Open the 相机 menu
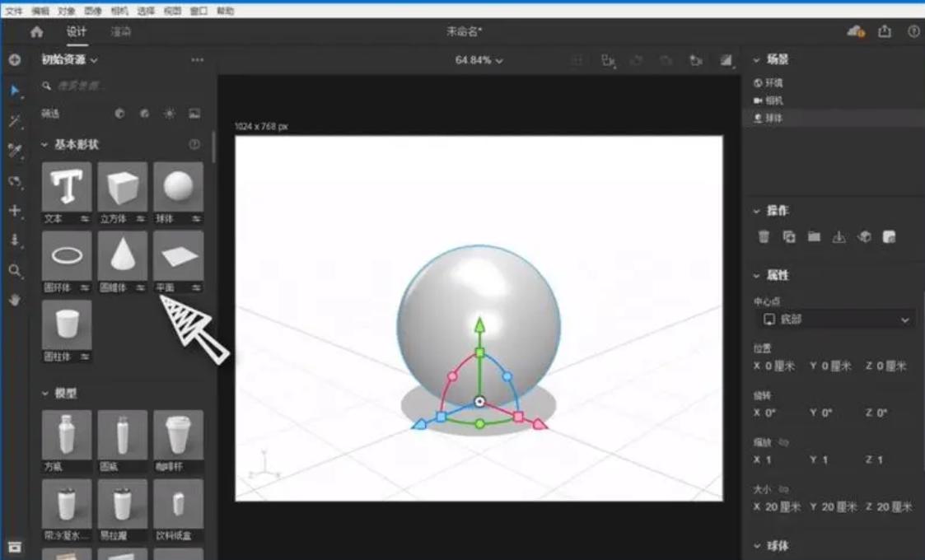925x560 pixels. tap(119, 12)
